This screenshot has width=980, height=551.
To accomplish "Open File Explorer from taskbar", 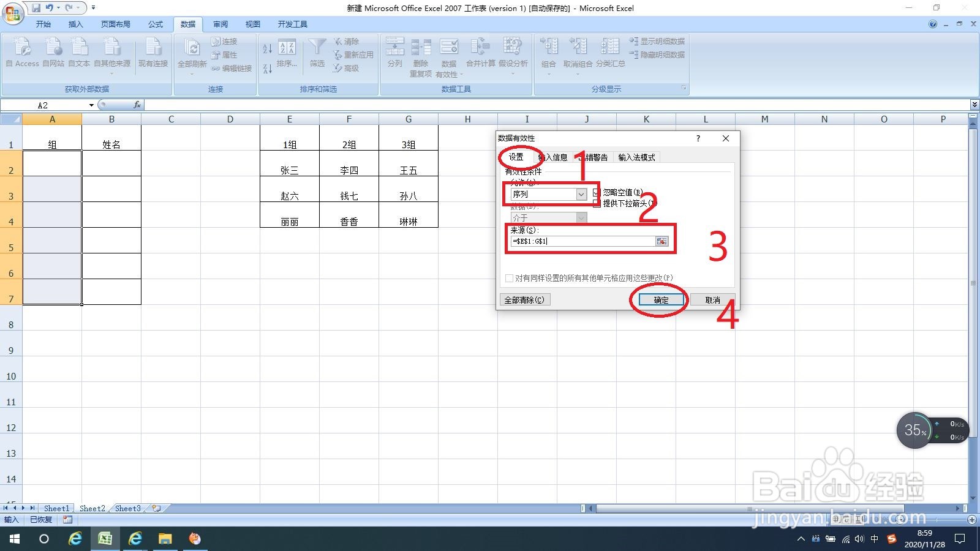I will (165, 539).
